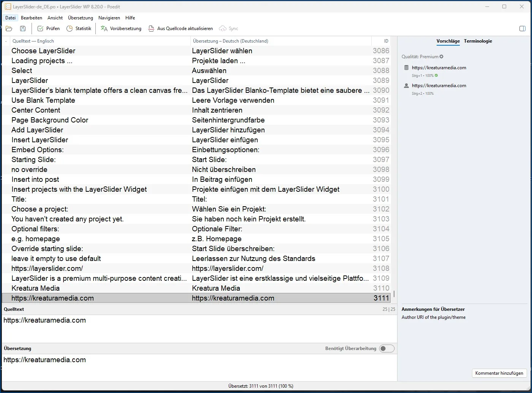Click the ID cell 3090
This screenshot has height=393, width=532.
[x=381, y=90]
